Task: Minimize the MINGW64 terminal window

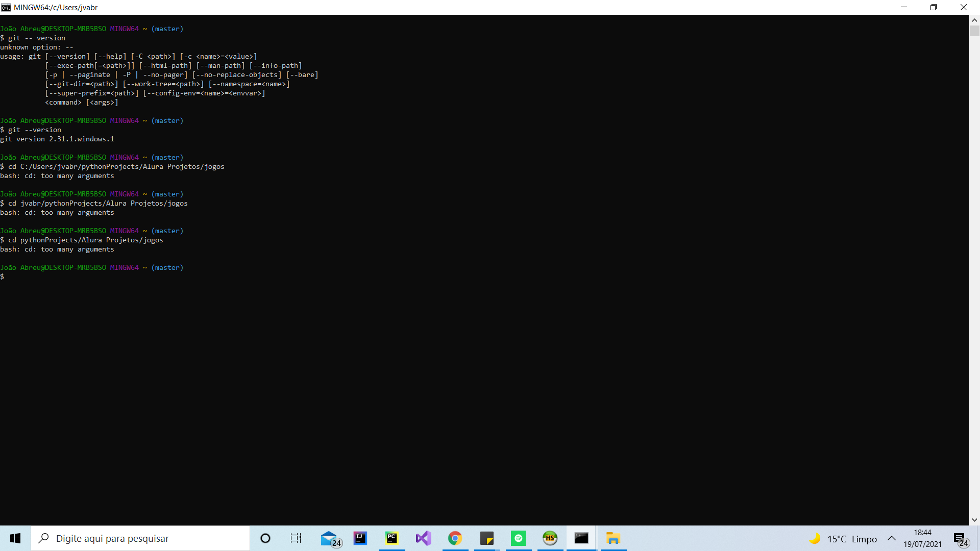Action: [904, 7]
